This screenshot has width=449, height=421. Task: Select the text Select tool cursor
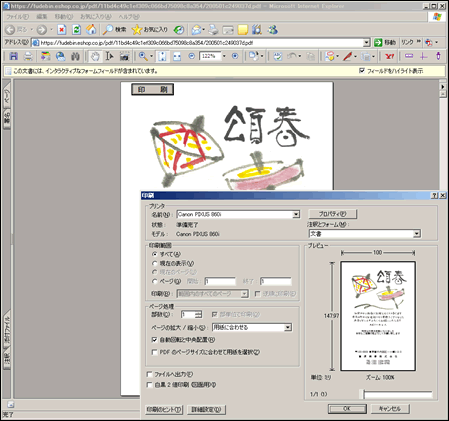[109, 56]
